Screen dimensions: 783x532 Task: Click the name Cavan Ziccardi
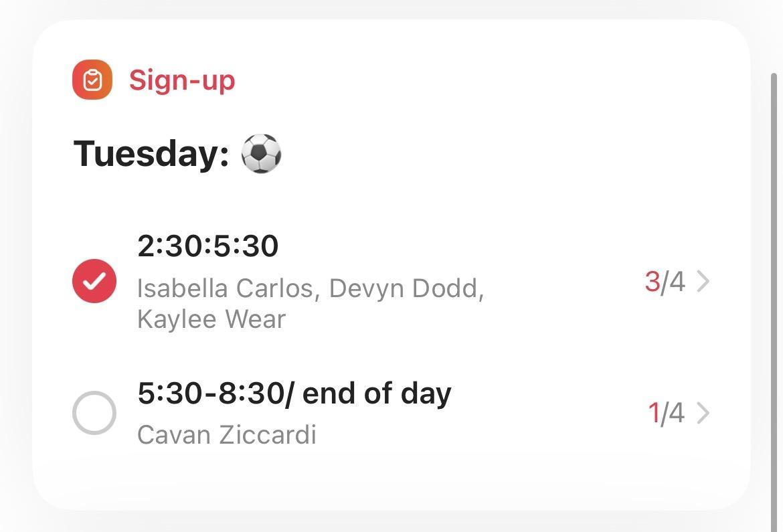tap(226, 435)
